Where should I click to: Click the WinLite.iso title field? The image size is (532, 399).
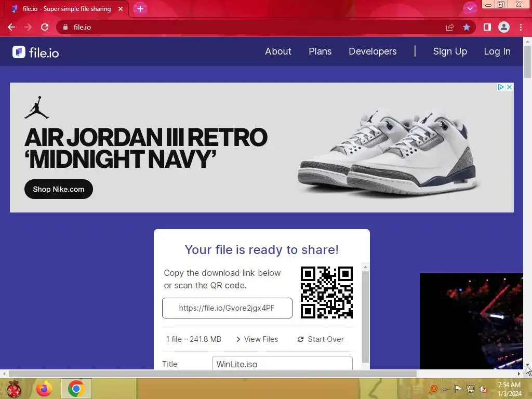[x=282, y=363]
